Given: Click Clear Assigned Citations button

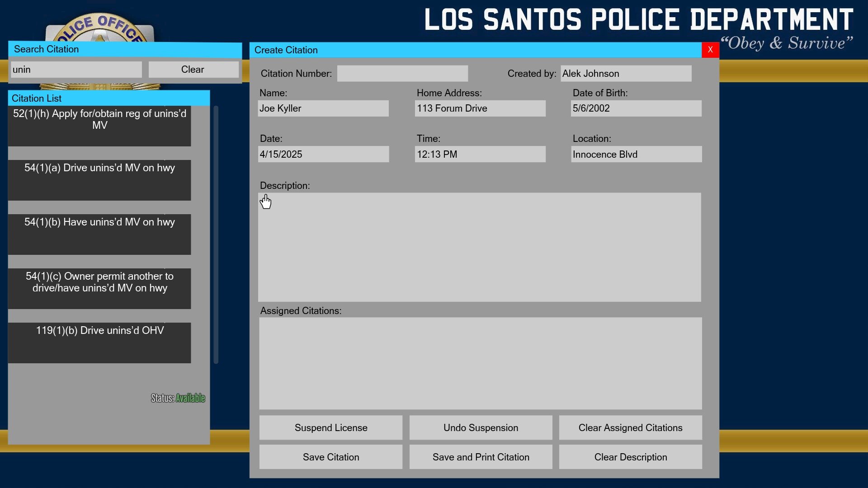Looking at the screenshot, I should 630,428.
